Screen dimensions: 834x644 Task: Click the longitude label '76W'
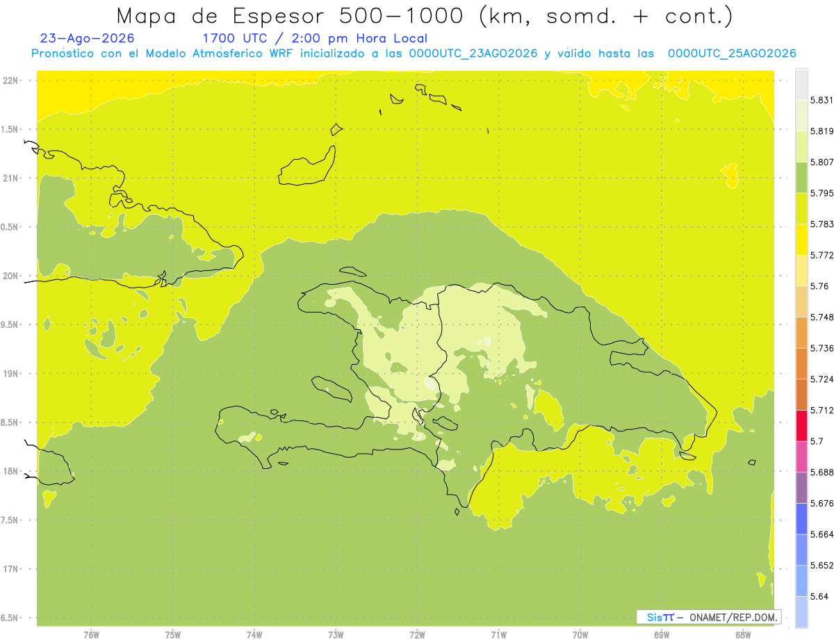point(91,635)
